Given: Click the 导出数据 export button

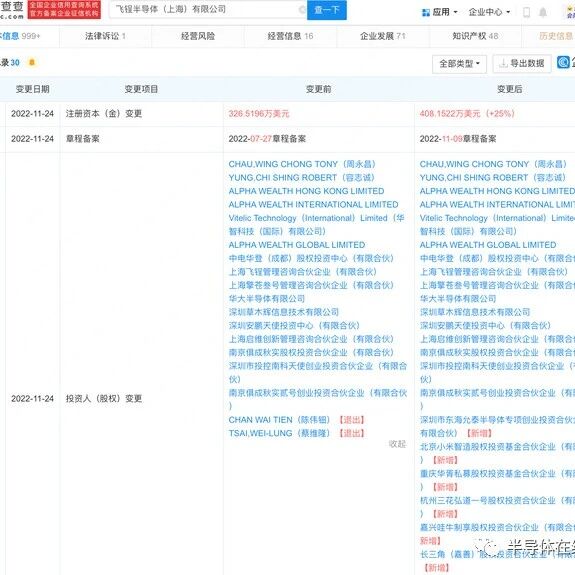Looking at the screenshot, I should click(x=522, y=63).
